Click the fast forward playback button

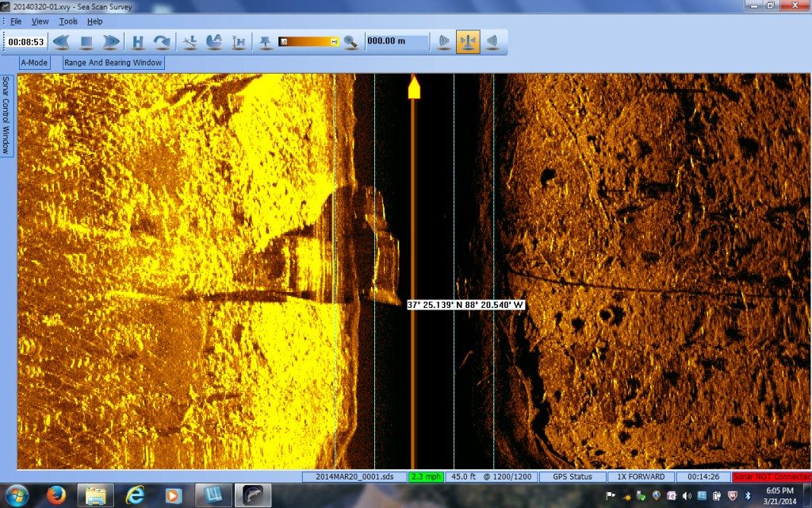(111, 41)
